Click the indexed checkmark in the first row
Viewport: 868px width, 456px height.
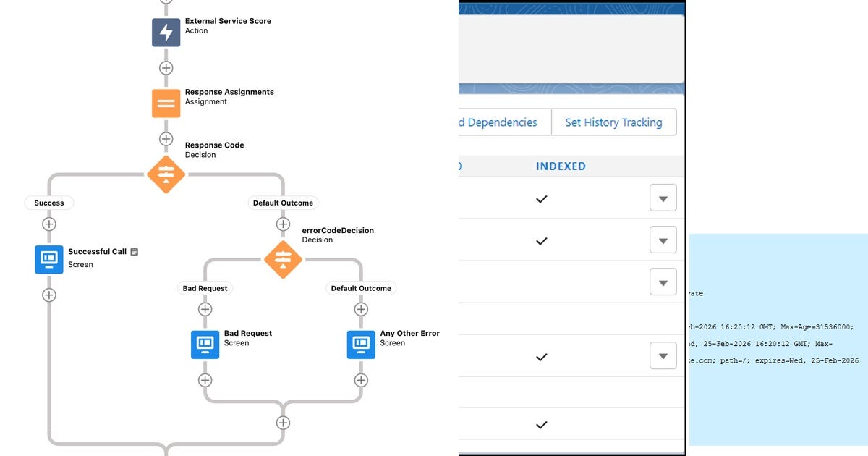[541, 198]
